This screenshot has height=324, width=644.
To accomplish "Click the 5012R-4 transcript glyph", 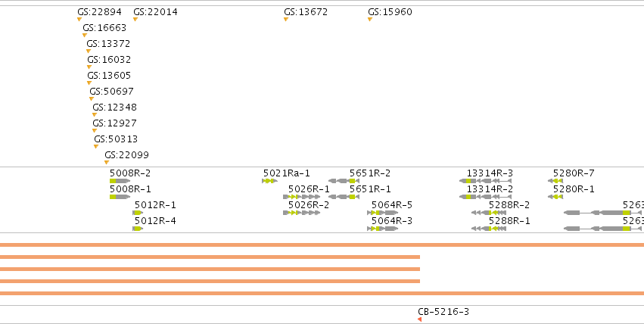I will pyautogui.click(x=138, y=229).
